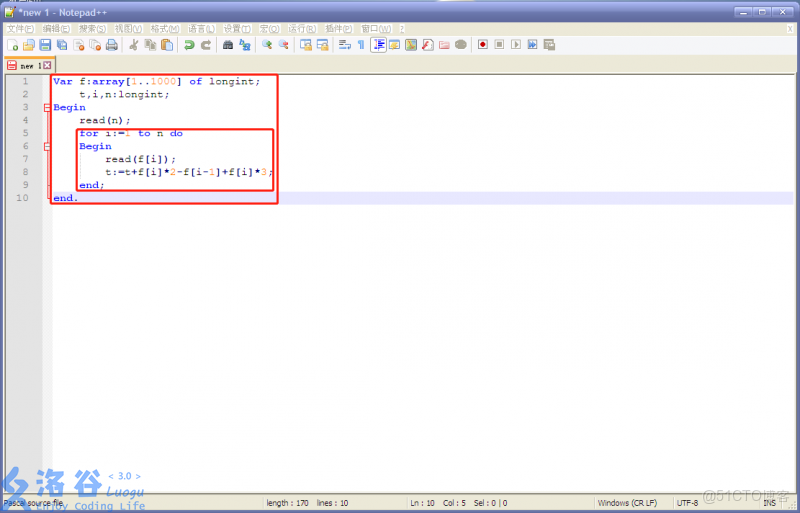Create a new document from toolbar
The width and height of the screenshot is (800, 513).
click(12, 45)
